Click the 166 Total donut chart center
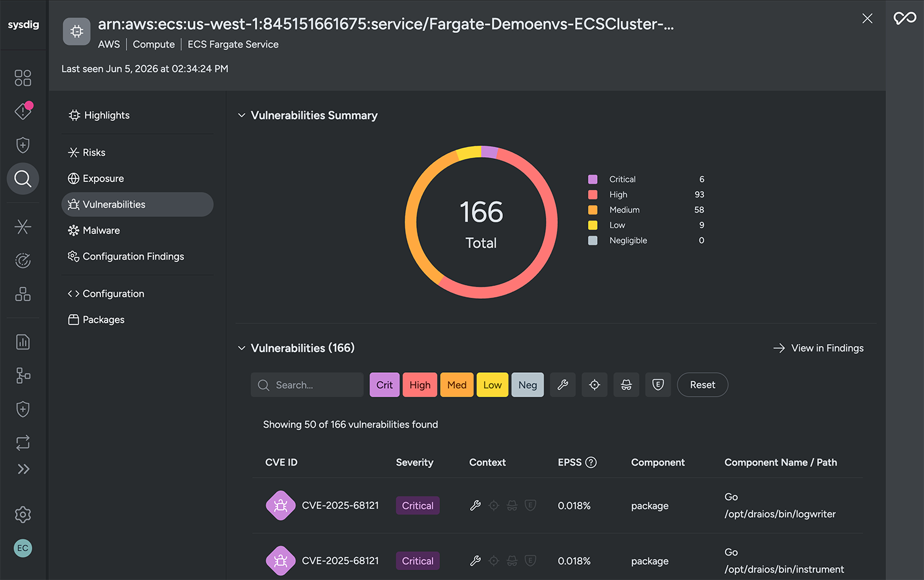This screenshot has width=924, height=580. point(481,223)
